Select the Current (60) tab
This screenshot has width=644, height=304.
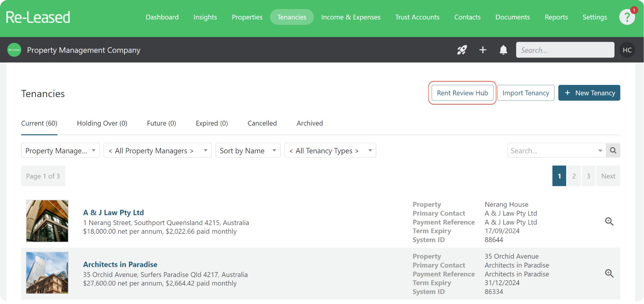39,123
